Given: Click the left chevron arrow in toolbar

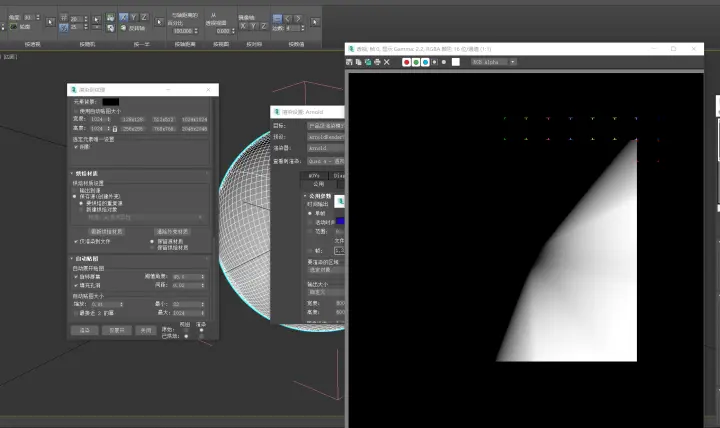Looking at the screenshot, I should pos(287,19).
